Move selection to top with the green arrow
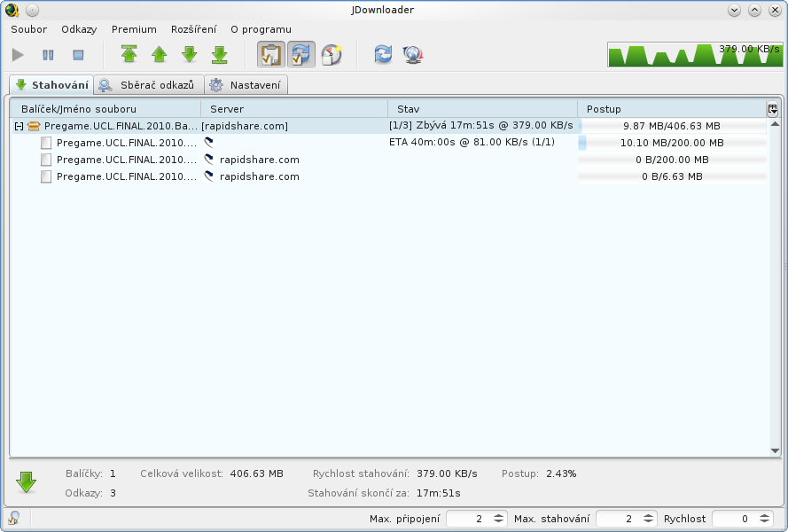788x532 pixels. pos(129,54)
